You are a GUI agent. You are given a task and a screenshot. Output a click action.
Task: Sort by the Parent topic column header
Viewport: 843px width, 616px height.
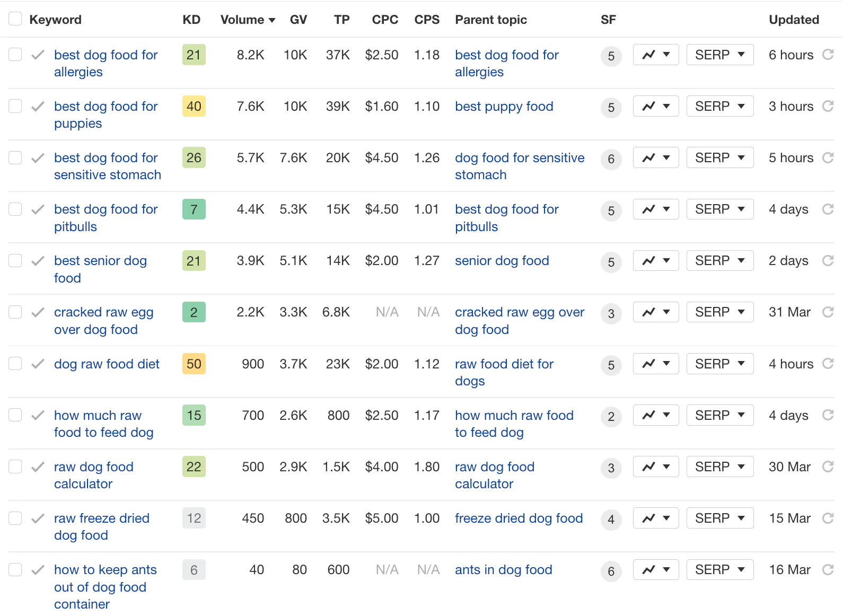tap(491, 20)
